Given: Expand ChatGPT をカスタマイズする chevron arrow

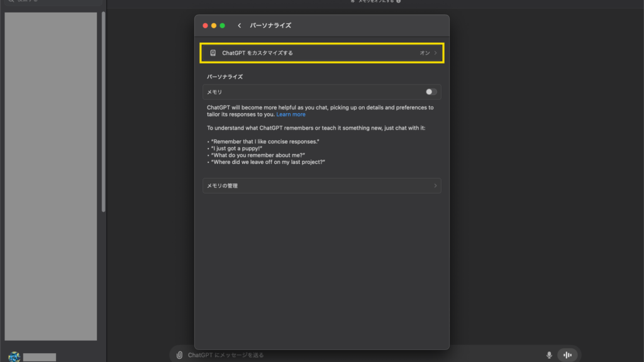Looking at the screenshot, I should (x=435, y=53).
